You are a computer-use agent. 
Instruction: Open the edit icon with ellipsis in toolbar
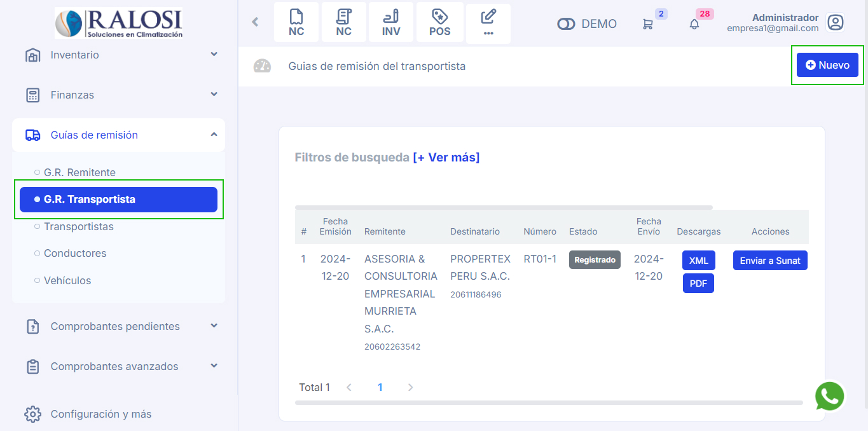click(488, 22)
